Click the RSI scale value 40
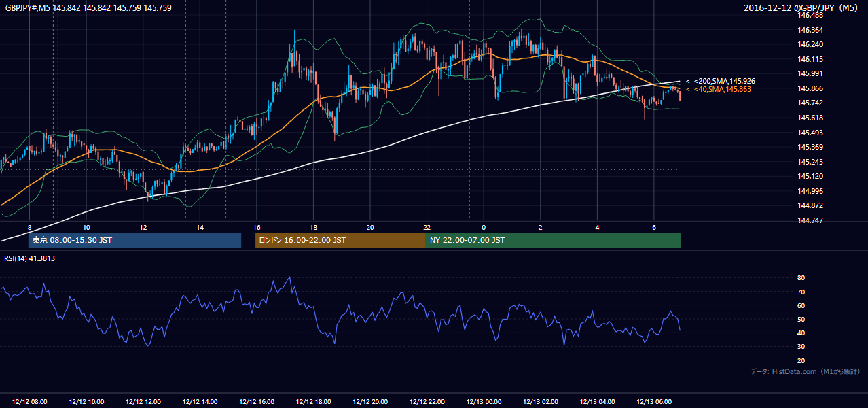 tap(801, 333)
